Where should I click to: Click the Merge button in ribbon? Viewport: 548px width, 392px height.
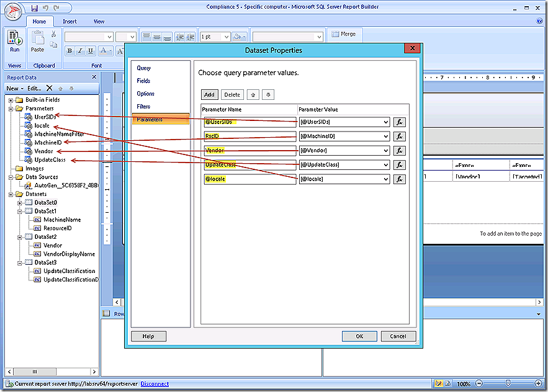344,34
